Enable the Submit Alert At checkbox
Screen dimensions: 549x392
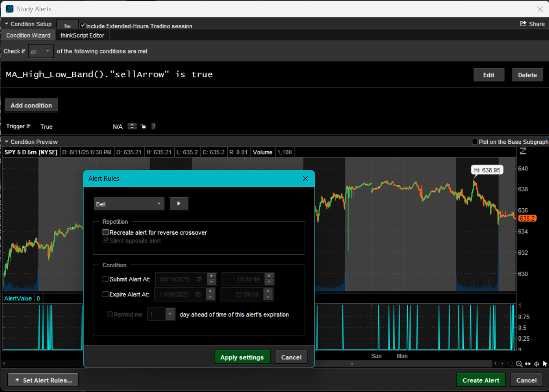coord(105,279)
